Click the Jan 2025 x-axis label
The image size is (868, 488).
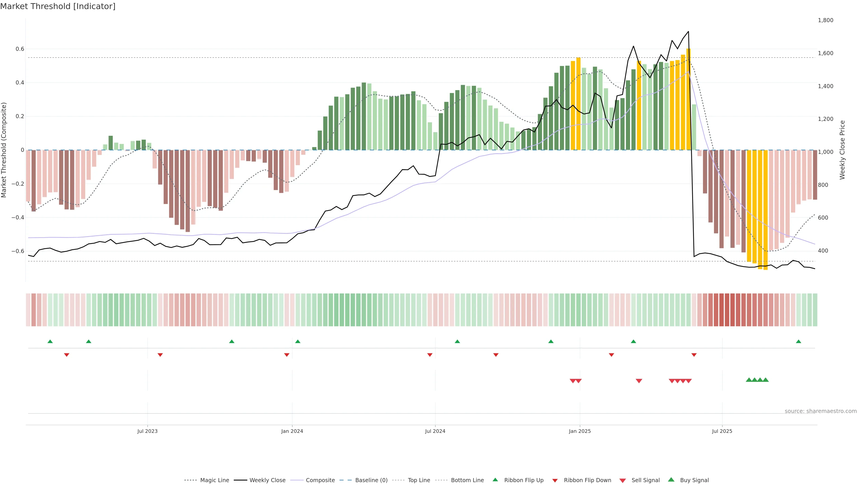(x=580, y=431)
